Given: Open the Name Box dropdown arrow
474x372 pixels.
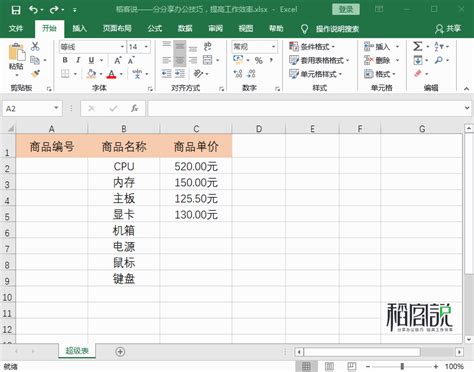Looking at the screenshot, I should point(56,108).
